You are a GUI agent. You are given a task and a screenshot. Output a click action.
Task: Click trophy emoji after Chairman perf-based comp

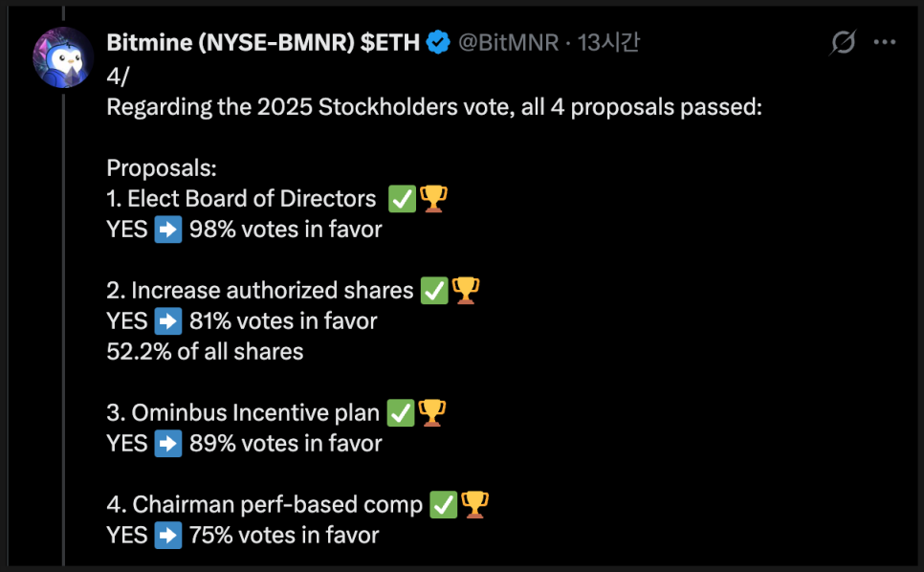pyautogui.click(x=475, y=504)
